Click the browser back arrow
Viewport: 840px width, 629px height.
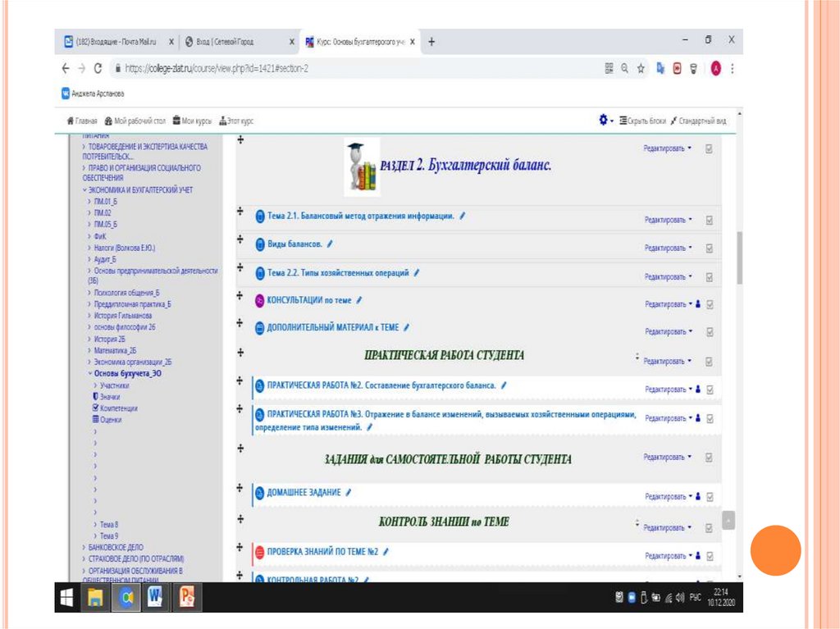tap(66, 69)
